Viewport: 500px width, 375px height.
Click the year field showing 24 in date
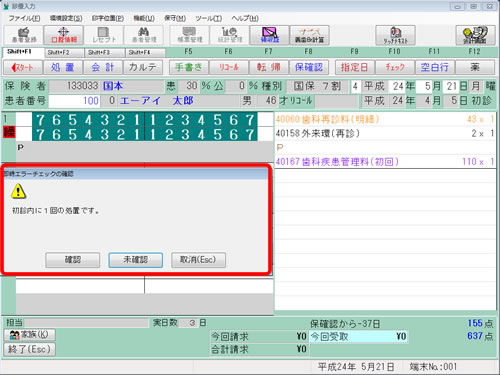point(397,87)
